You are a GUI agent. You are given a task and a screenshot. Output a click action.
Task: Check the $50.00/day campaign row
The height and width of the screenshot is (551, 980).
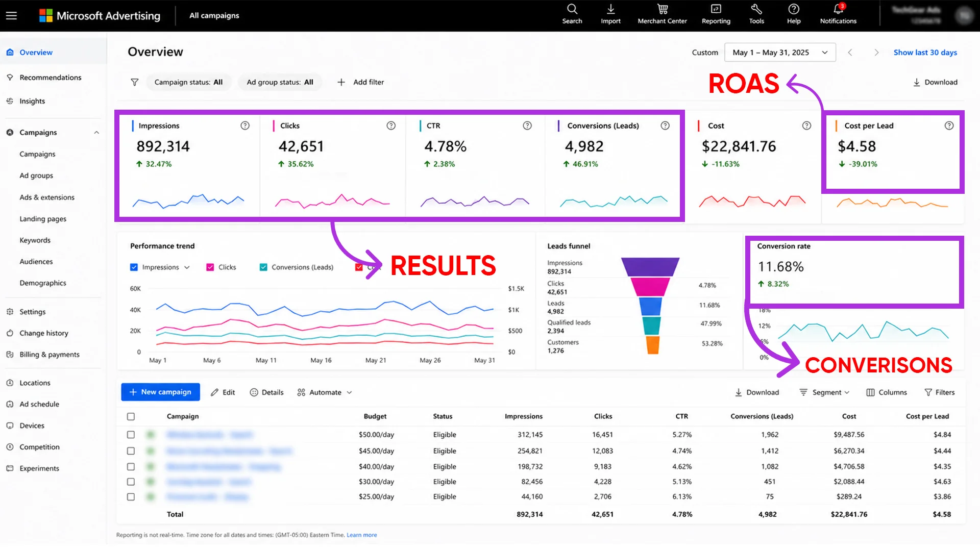(x=131, y=435)
